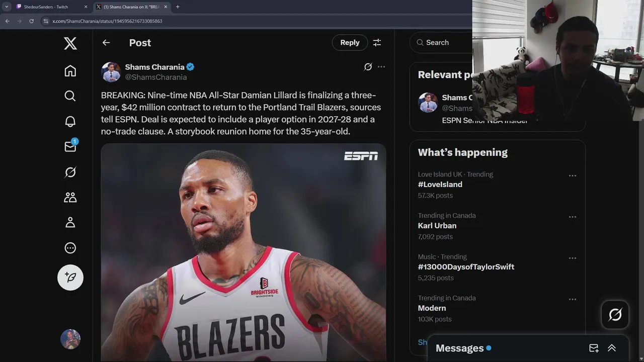Open Profile person icon in sidebar
644x362 pixels.
[x=70, y=222]
